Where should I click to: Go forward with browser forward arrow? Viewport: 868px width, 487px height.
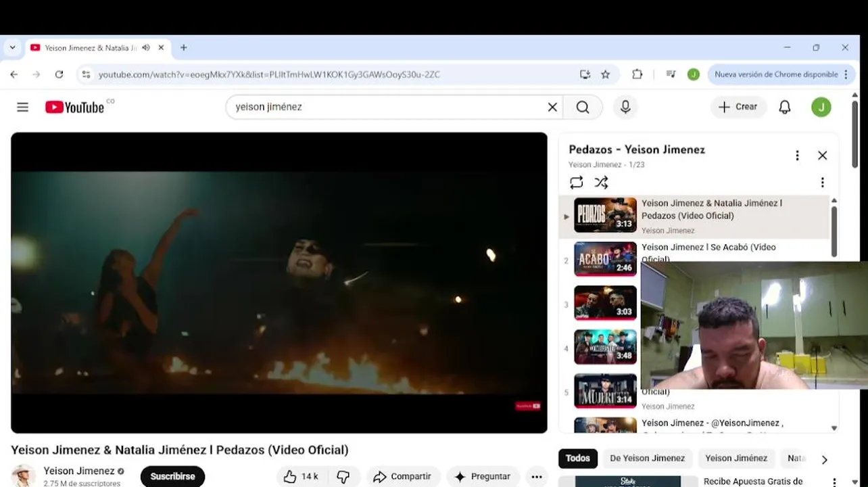pyautogui.click(x=37, y=74)
